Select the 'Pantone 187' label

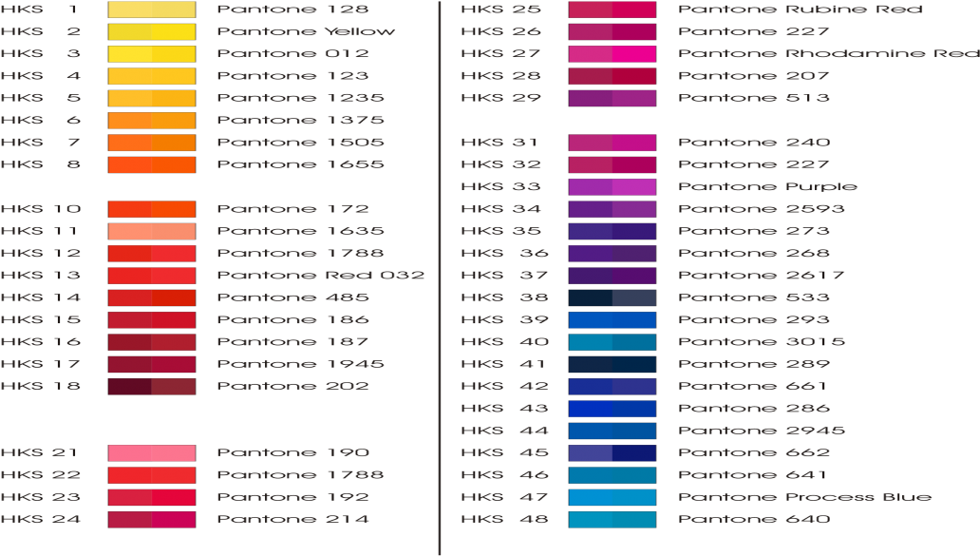click(293, 341)
